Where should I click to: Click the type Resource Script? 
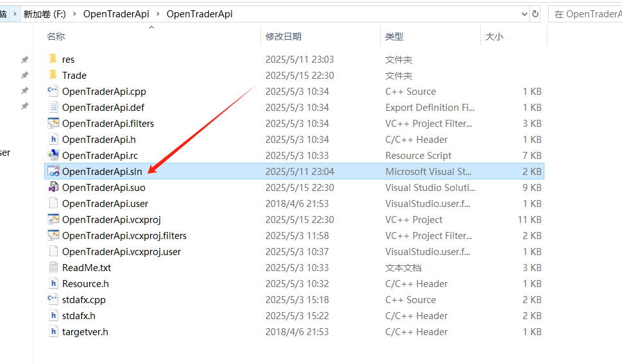(x=418, y=156)
